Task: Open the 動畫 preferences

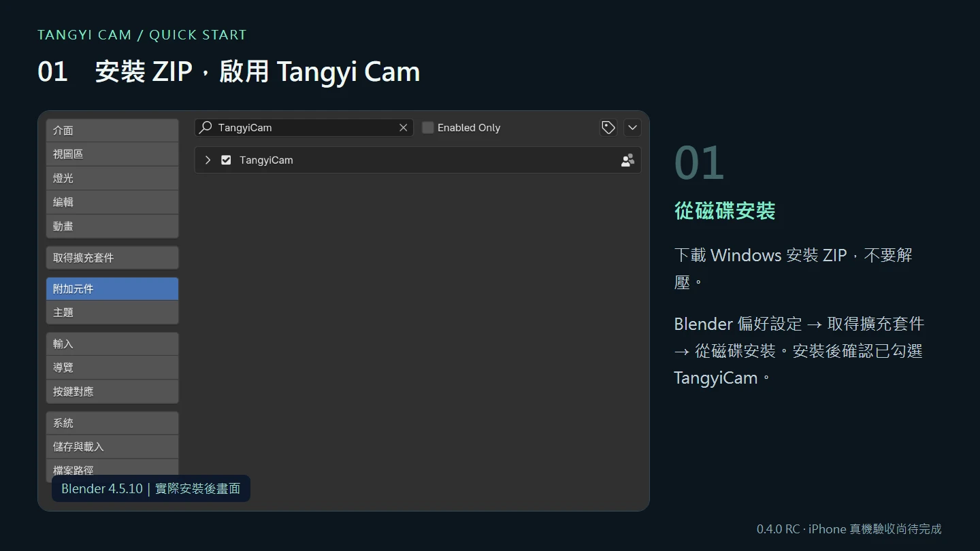Action: [x=112, y=226]
